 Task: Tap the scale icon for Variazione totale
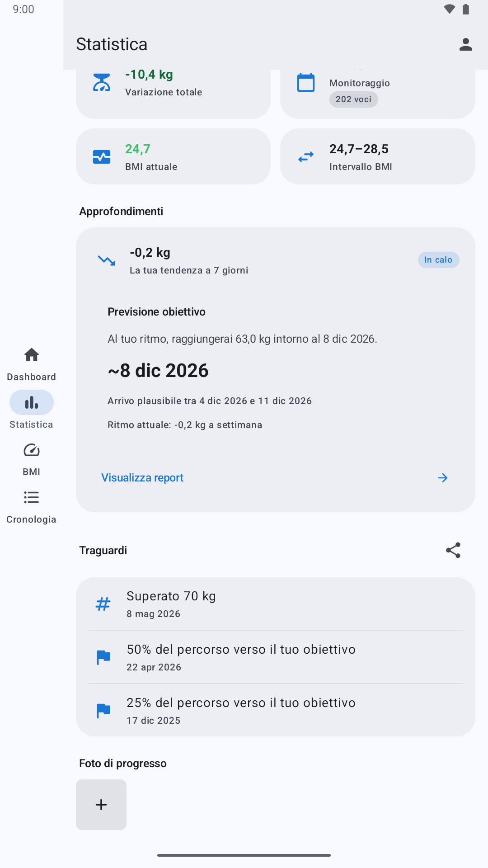tap(102, 82)
